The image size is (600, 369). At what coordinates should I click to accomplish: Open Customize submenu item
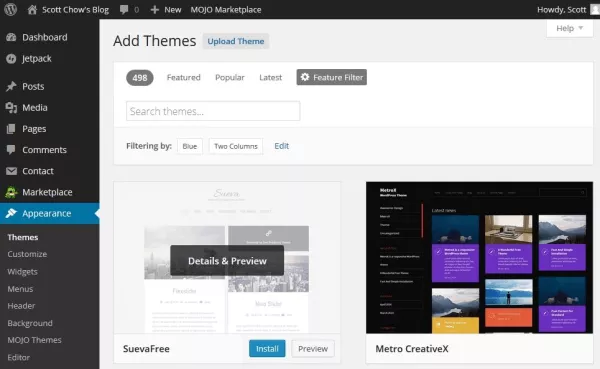point(27,254)
